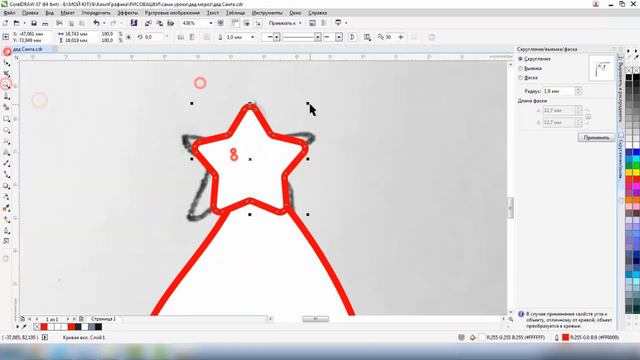Open the Правка menu
Viewport: 640px width, 360px height.
[30, 13]
